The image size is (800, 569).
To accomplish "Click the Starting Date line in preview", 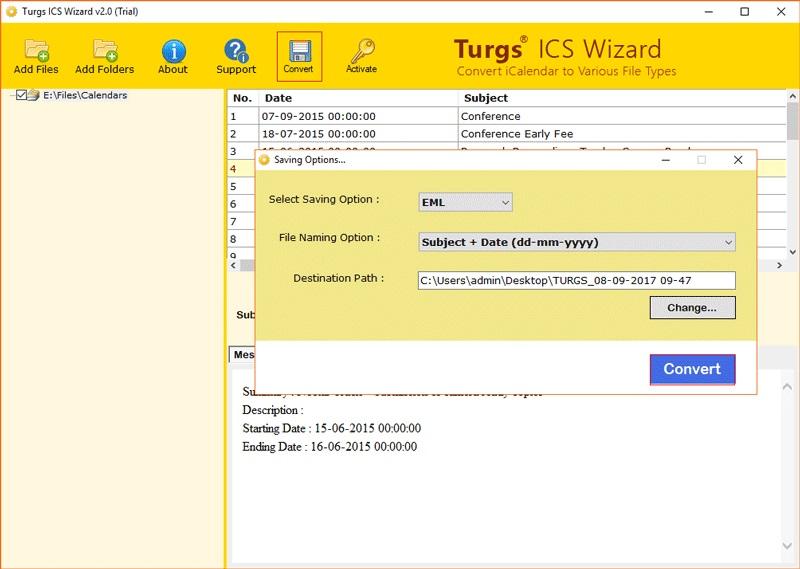I will (x=332, y=428).
